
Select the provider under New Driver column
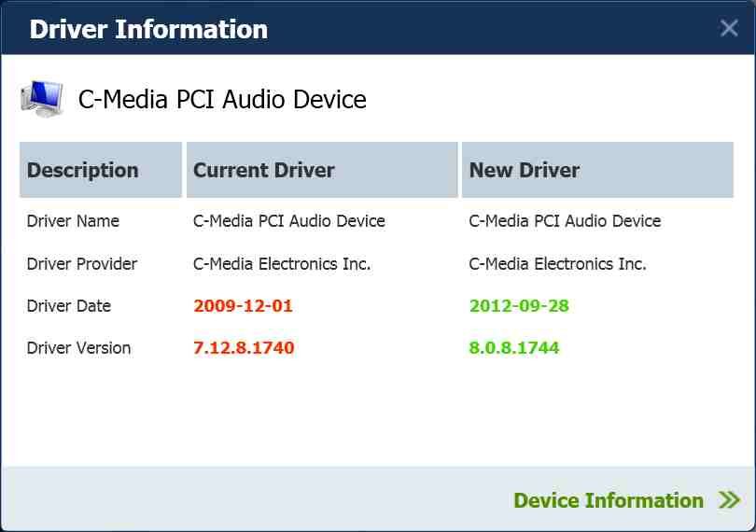[557, 264]
